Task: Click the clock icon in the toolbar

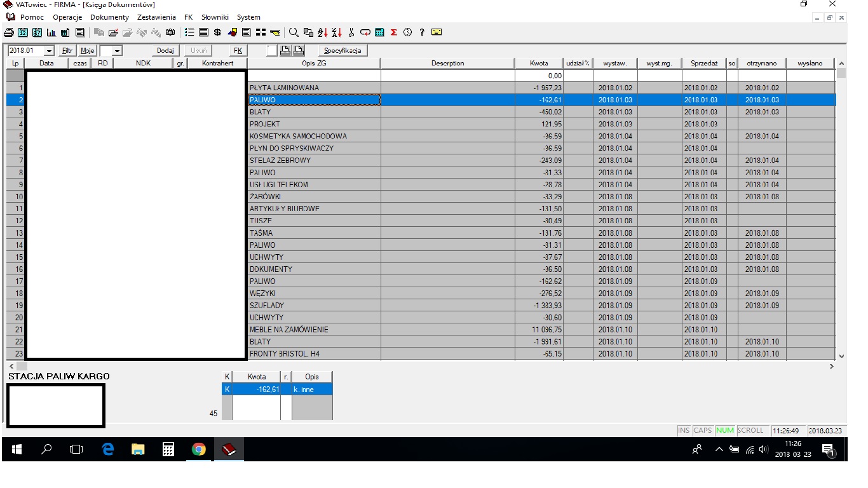Action: pyautogui.click(x=407, y=32)
